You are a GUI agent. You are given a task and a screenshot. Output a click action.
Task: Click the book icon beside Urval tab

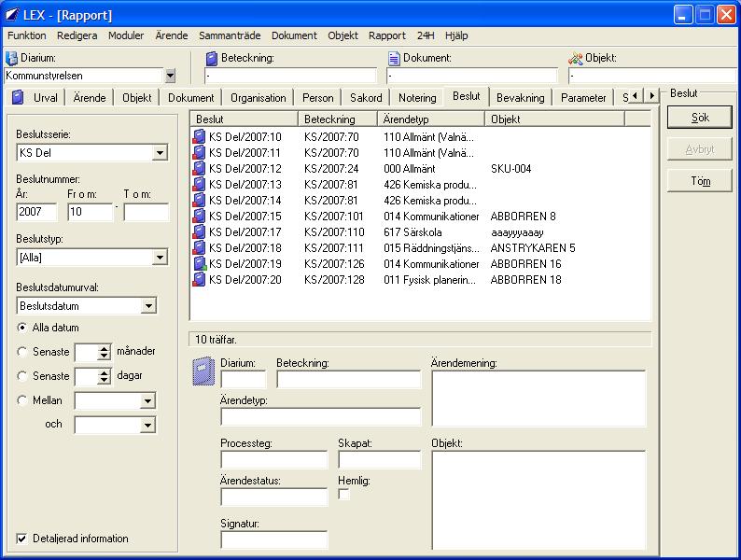[x=18, y=97]
